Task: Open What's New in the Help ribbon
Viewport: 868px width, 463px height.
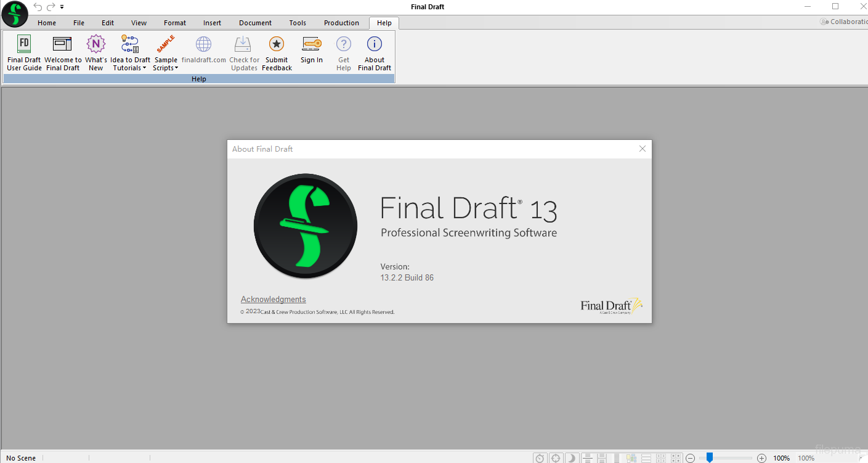Action: [95, 44]
